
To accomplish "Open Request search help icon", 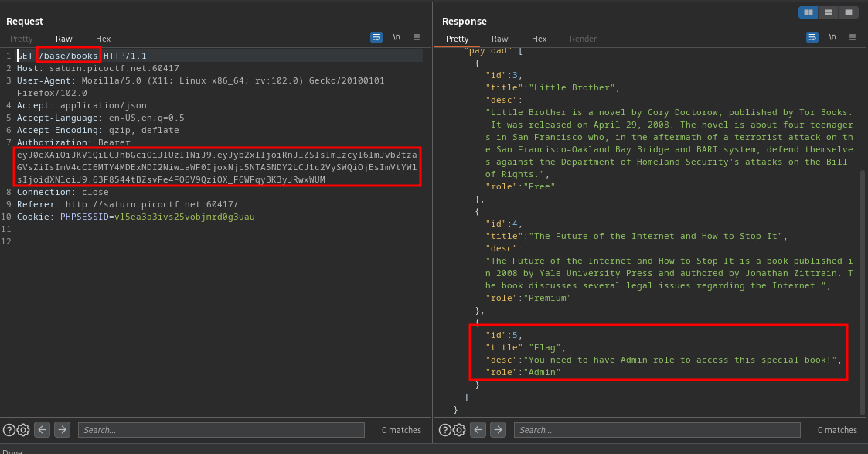I will (x=9, y=430).
